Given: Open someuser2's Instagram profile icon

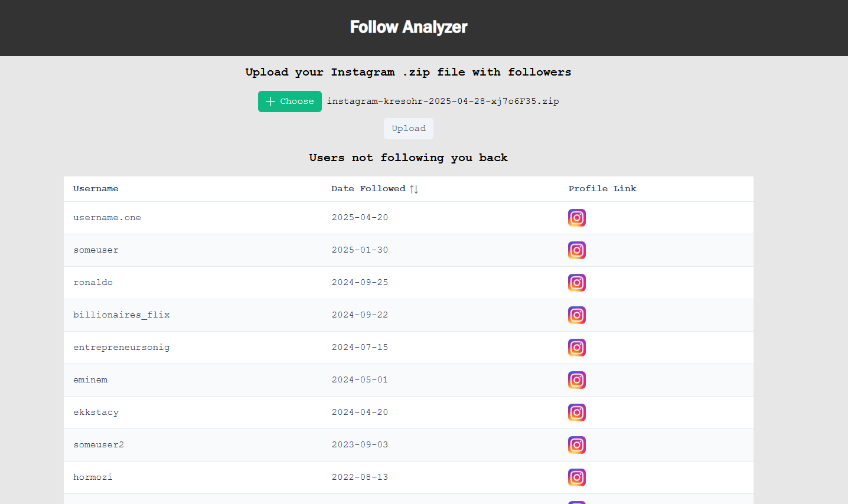Looking at the screenshot, I should tap(577, 444).
